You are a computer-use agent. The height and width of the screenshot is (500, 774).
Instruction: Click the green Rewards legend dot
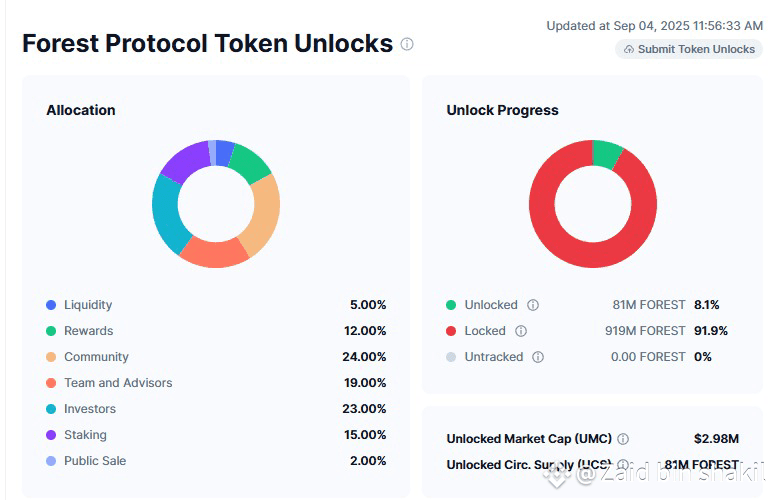point(51,331)
